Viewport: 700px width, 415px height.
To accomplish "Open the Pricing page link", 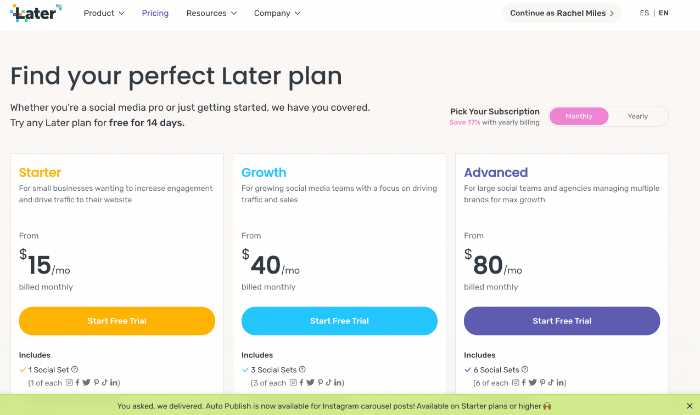I will (155, 13).
